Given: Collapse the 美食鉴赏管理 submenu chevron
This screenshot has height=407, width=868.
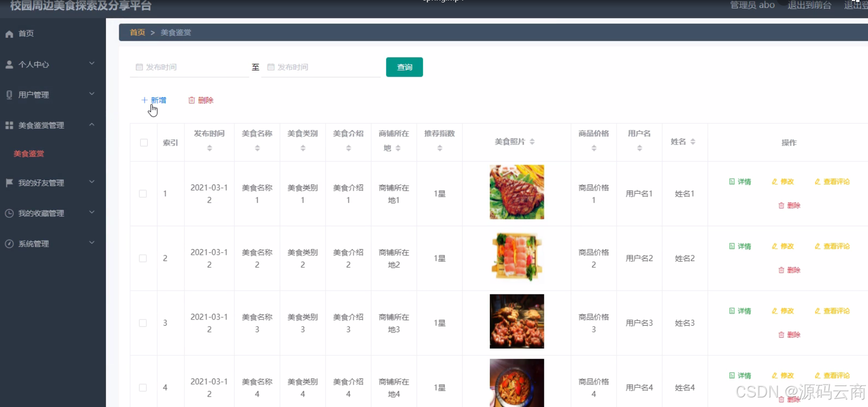Looking at the screenshot, I should coord(92,125).
